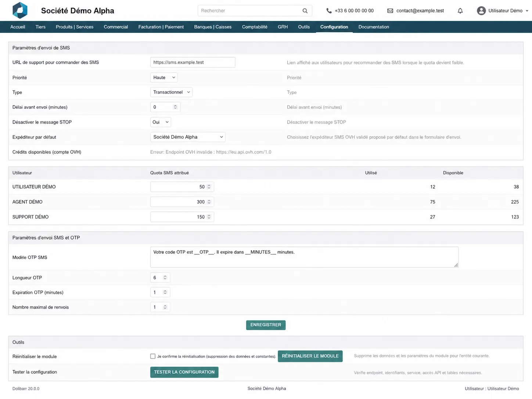Open the GRH menu
Image resolution: width=532 pixels, height=399 pixels.
(x=283, y=27)
